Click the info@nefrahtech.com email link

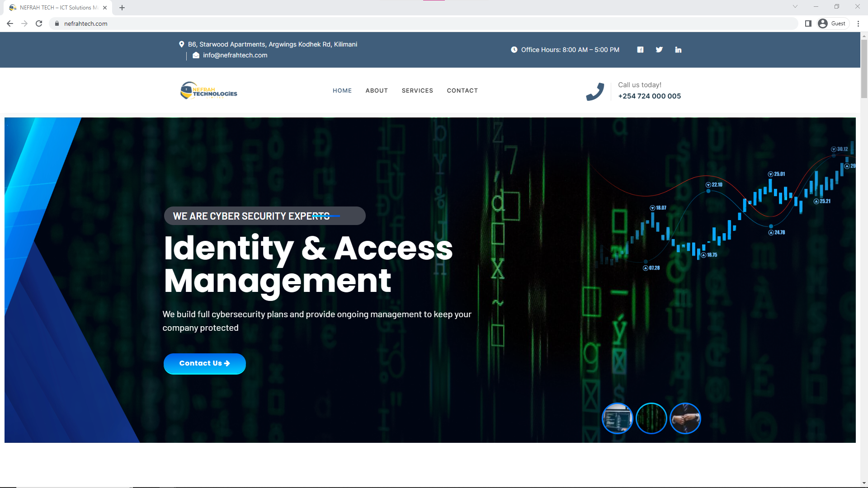(x=235, y=55)
